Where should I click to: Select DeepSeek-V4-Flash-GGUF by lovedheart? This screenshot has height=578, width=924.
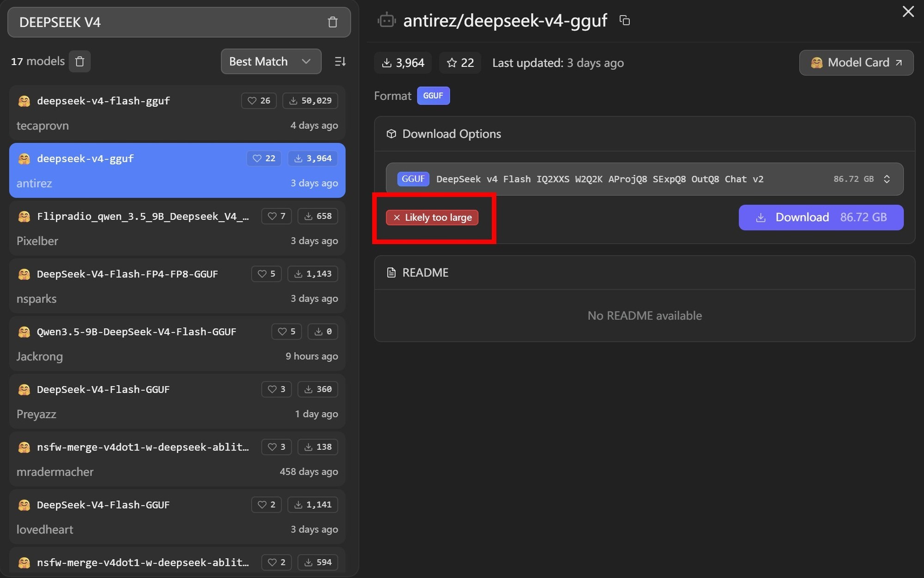(x=177, y=517)
